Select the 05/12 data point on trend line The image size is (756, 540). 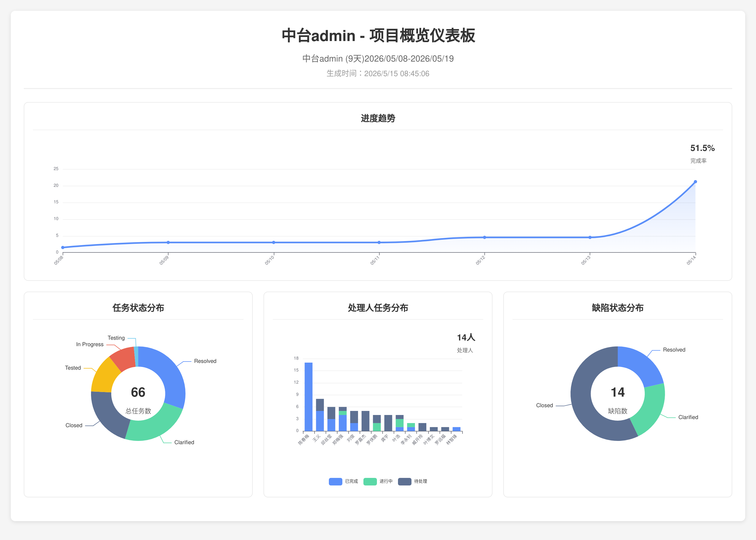pos(484,237)
